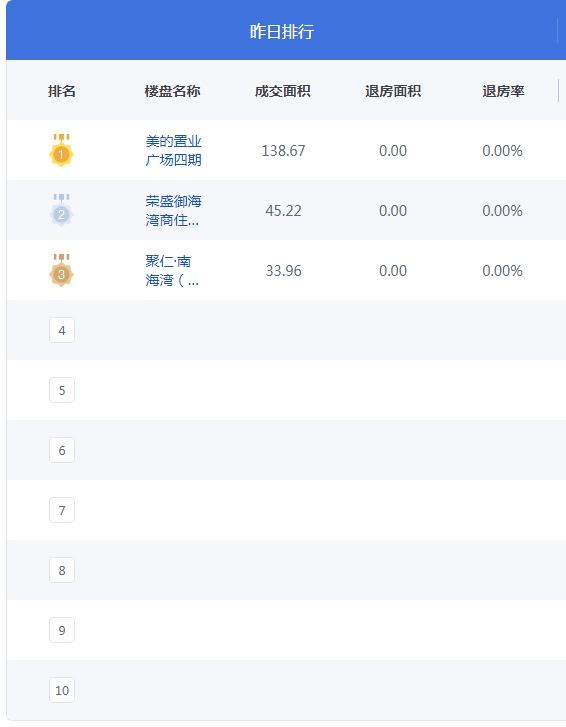Click the 成交面积 column header
566x727 pixels.
click(x=283, y=91)
